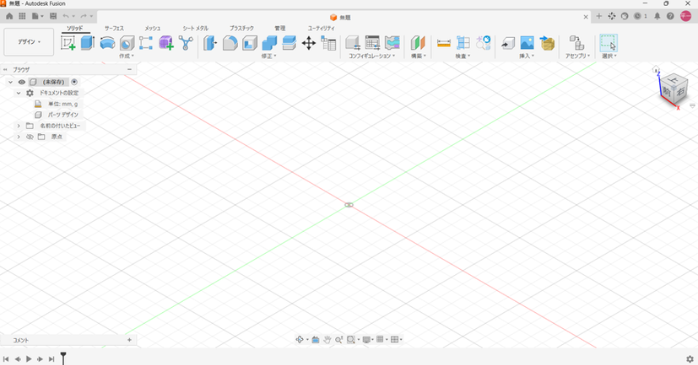Image resolution: width=698 pixels, height=365 pixels.
Task: Open the notifications bell icon
Action: (657, 16)
